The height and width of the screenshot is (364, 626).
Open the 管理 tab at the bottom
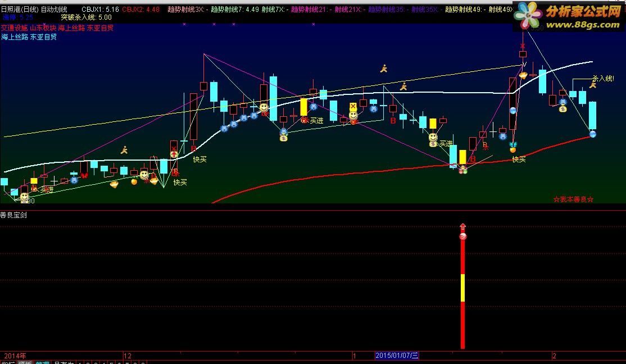(x=42, y=362)
